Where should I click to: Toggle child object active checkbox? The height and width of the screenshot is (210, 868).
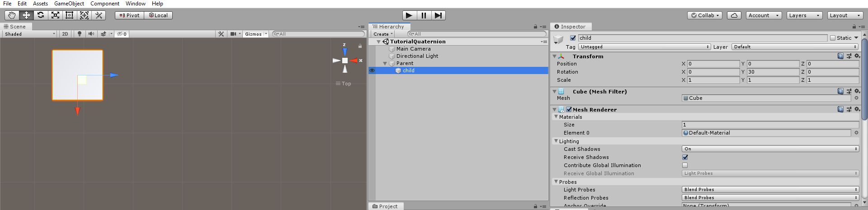573,38
